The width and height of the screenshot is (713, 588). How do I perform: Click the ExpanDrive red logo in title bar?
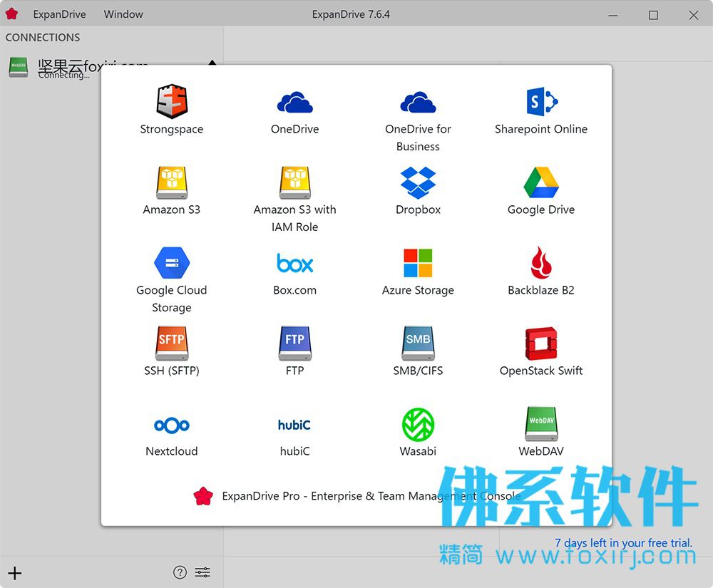pos(12,14)
